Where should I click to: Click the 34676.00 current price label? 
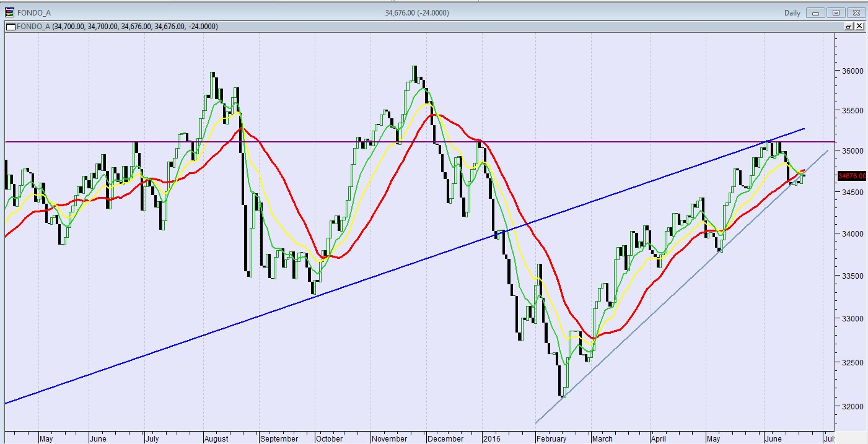point(851,176)
